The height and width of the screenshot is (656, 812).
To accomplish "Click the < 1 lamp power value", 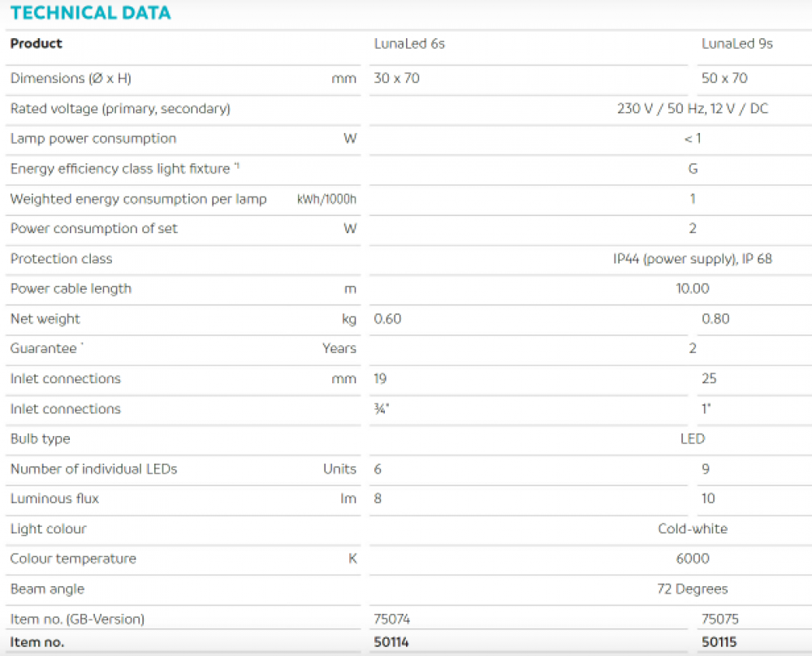I will tap(693, 138).
